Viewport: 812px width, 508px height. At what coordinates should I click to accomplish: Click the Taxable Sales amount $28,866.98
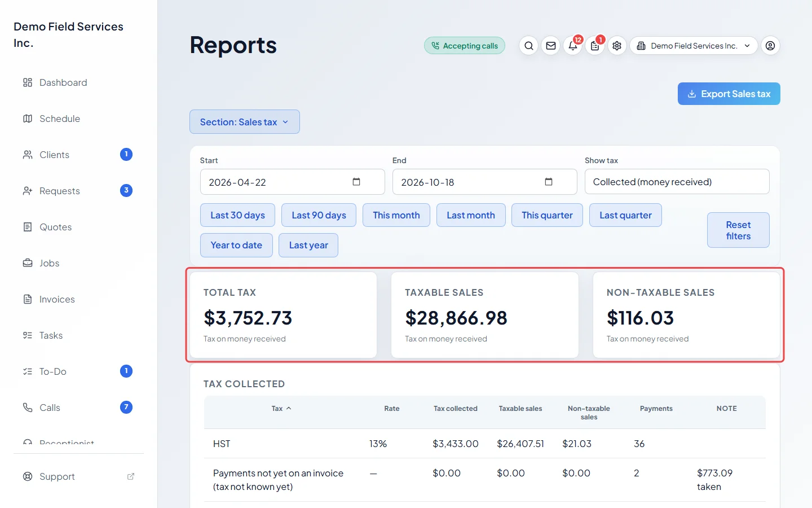pyautogui.click(x=456, y=318)
